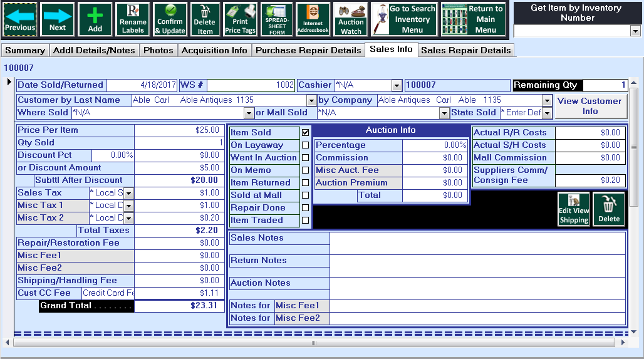The height and width of the screenshot is (359, 644).
Task: Click the View Customer Info button
Action: pos(590,106)
